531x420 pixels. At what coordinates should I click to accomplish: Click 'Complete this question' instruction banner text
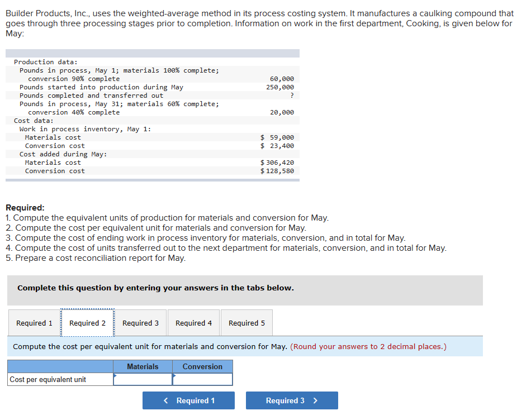[x=155, y=288]
